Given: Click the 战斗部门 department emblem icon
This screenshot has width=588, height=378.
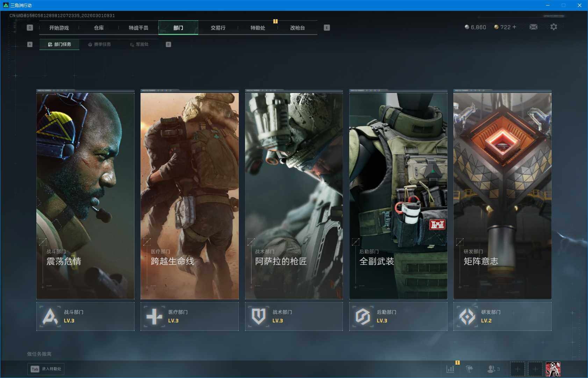Looking at the screenshot, I should [x=50, y=317].
